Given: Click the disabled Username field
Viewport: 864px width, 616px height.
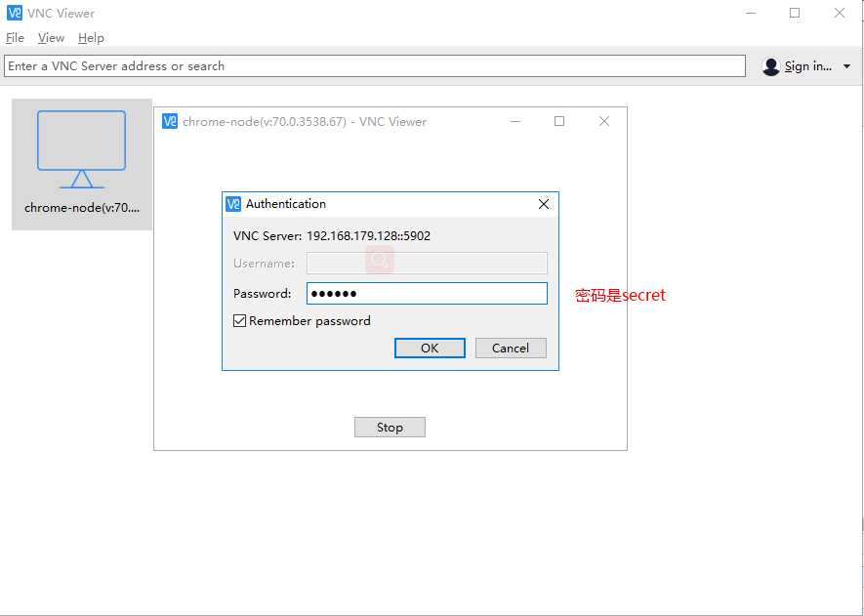Looking at the screenshot, I should point(427,264).
